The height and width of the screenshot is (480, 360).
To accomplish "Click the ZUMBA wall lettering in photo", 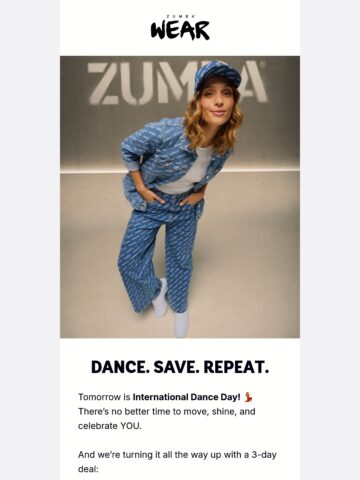I will click(x=177, y=83).
